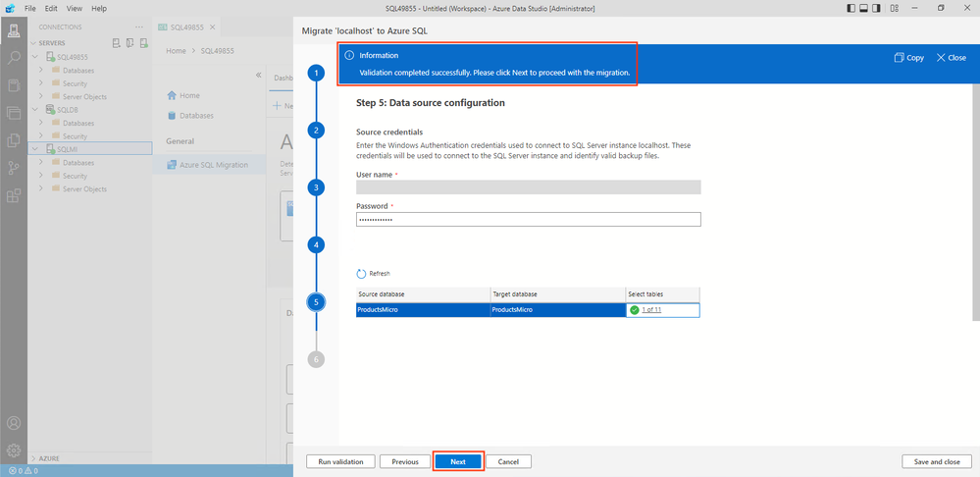Expand Security under SQLMI
Viewport: 980px width, 477px height.
click(41, 176)
